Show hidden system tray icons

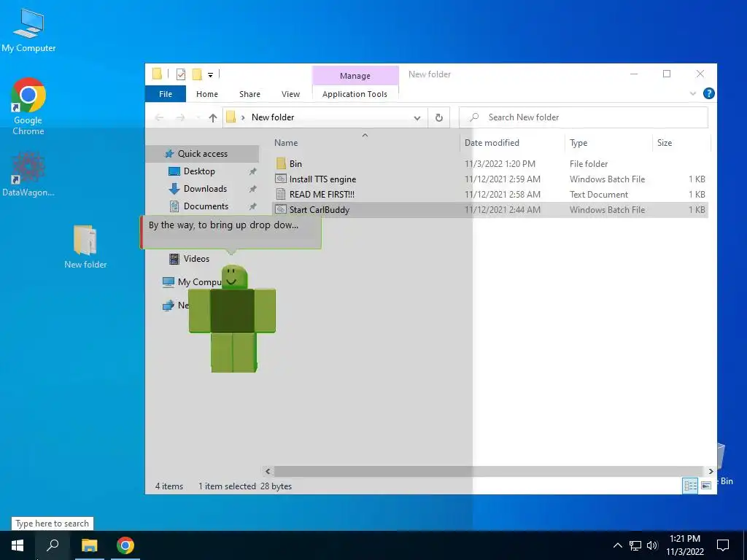tap(617, 545)
